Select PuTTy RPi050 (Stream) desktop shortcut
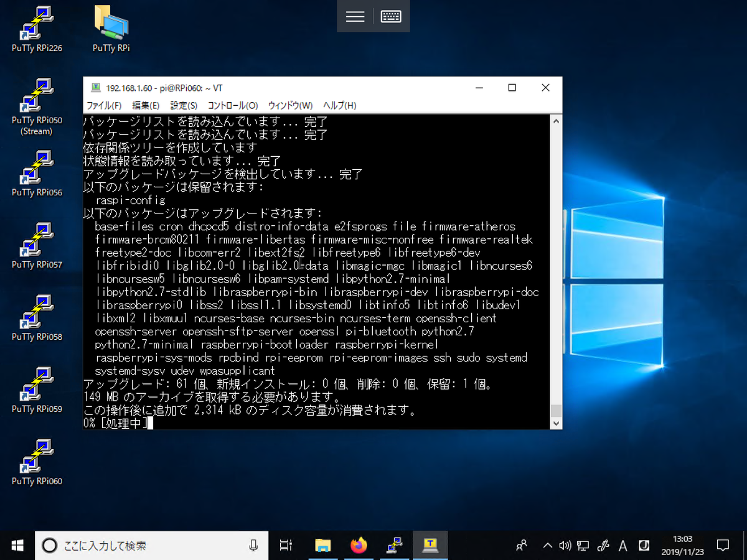 tap(37, 106)
